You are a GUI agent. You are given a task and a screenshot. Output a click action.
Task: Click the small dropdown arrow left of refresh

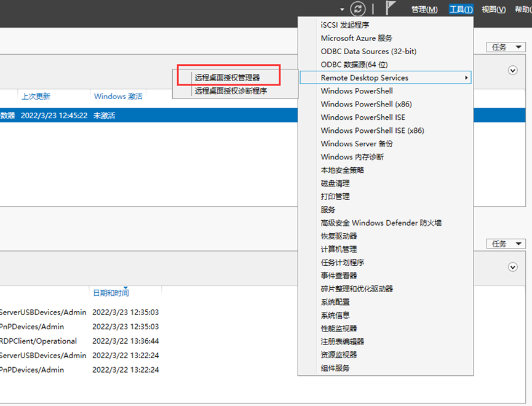click(342, 9)
